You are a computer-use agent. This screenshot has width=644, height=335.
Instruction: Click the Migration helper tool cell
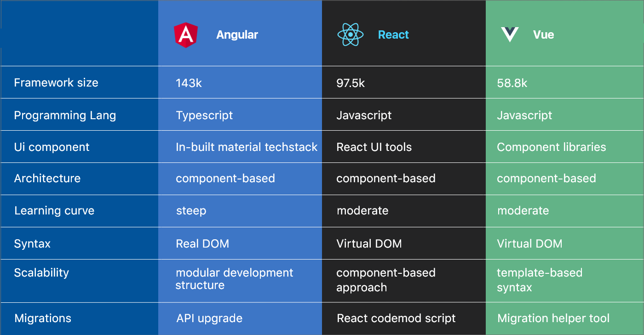[x=553, y=318]
